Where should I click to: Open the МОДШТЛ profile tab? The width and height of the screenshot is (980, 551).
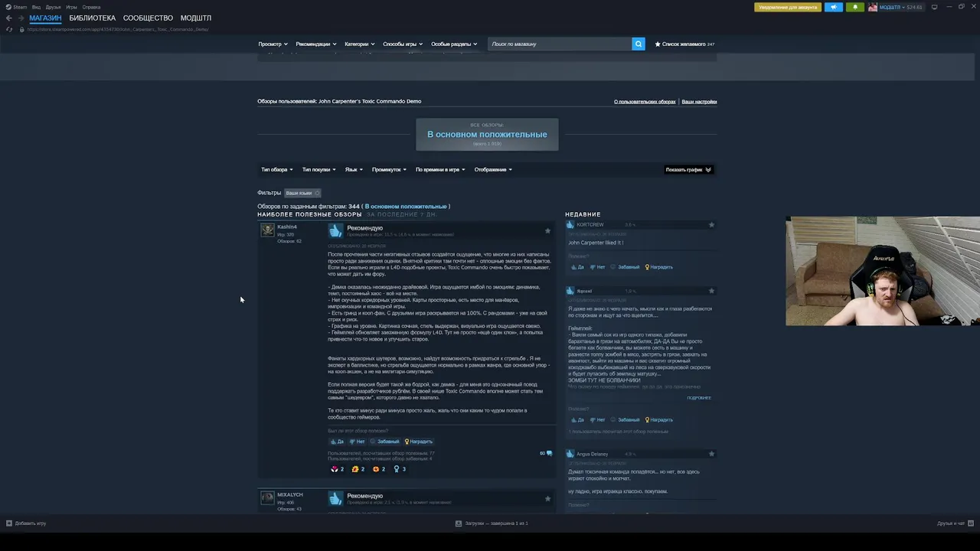(196, 18)
